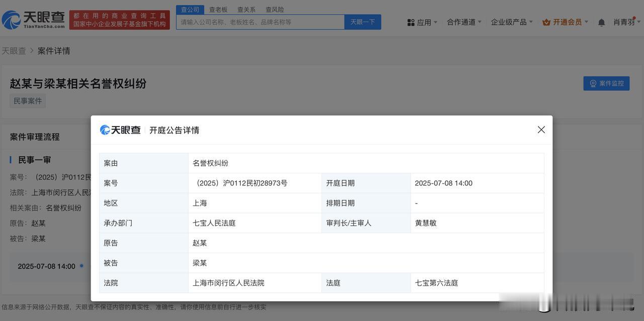Click the 开庭日期 value 2025-07-08 14:00
644x321 pixels.
click(x=444, y=183)
